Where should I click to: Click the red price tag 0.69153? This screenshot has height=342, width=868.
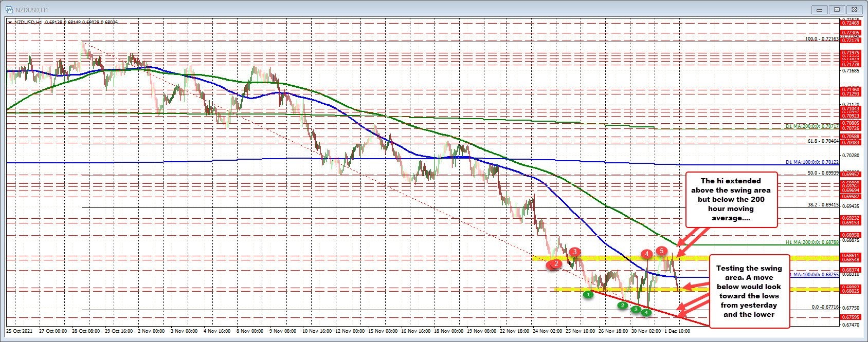(852, 223)
